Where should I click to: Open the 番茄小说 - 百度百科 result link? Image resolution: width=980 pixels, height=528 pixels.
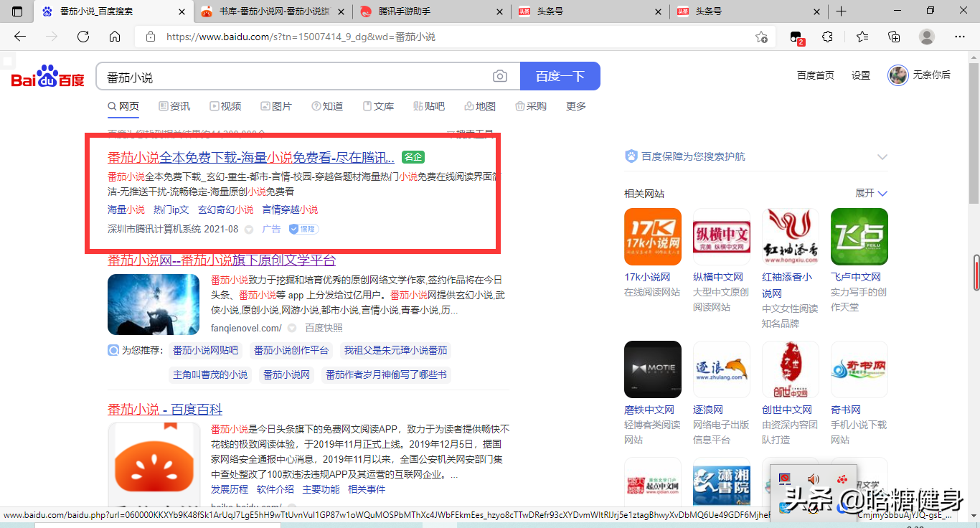point(165,410)
